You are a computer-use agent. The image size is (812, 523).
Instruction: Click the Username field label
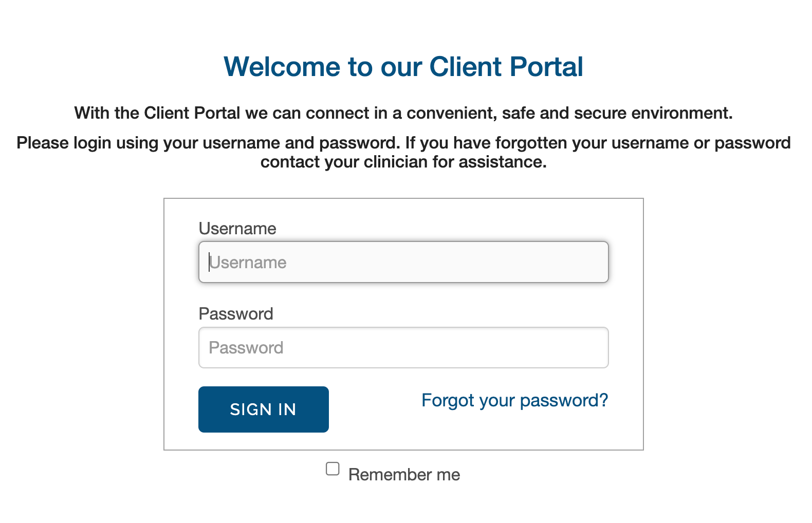(237, 228)
